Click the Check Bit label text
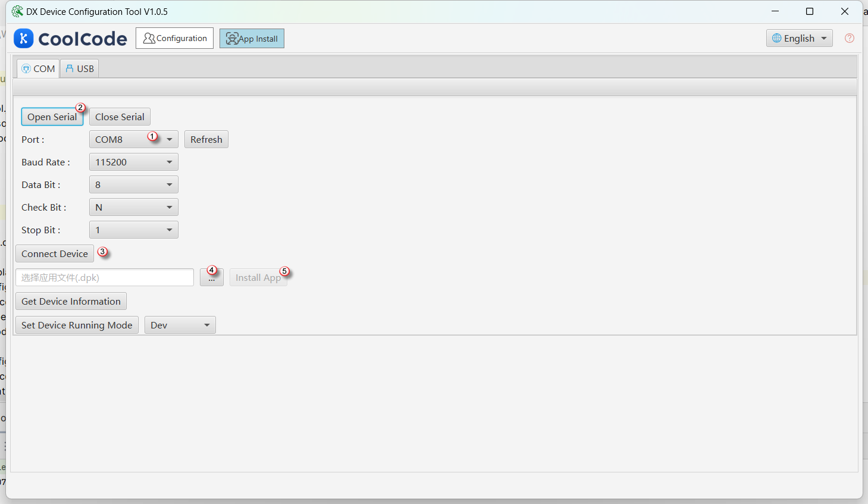 tap(44, 207)
